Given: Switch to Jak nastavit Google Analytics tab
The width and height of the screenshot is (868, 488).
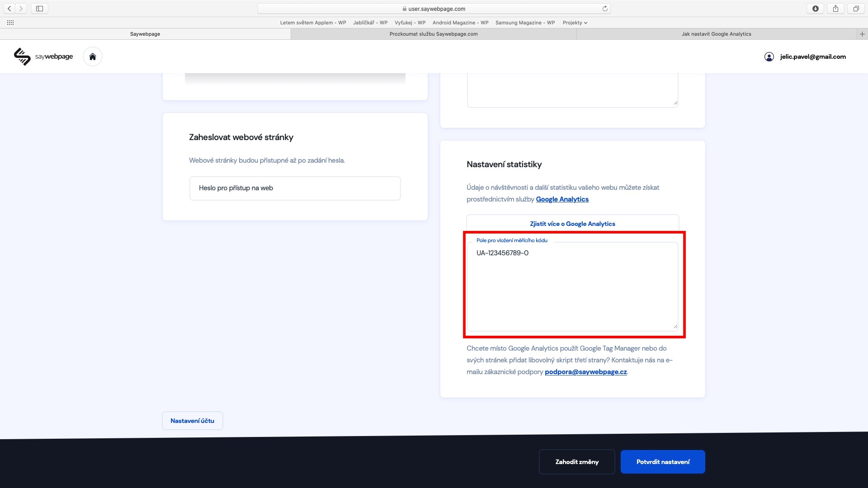Looking at the screenshot, I should point(716,34).
